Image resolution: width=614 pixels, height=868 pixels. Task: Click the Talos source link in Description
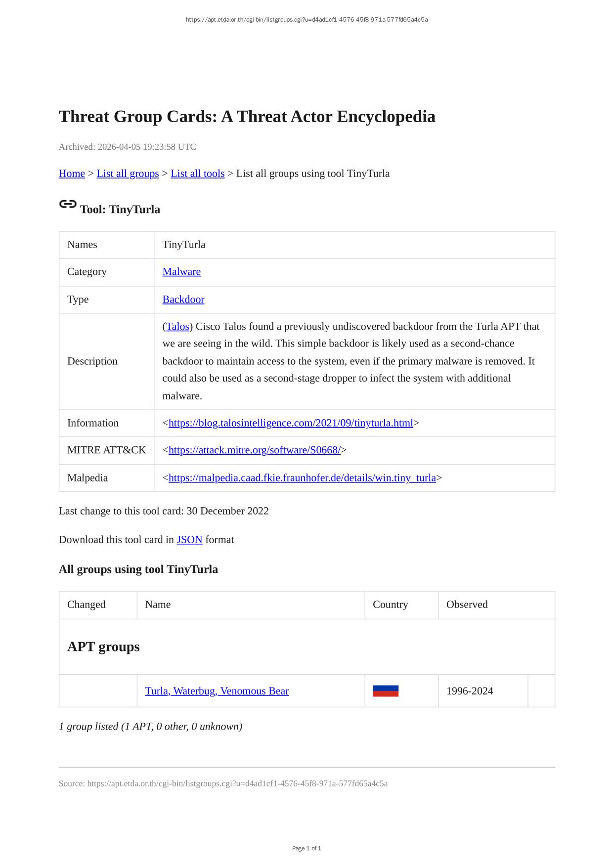[177, 327]
